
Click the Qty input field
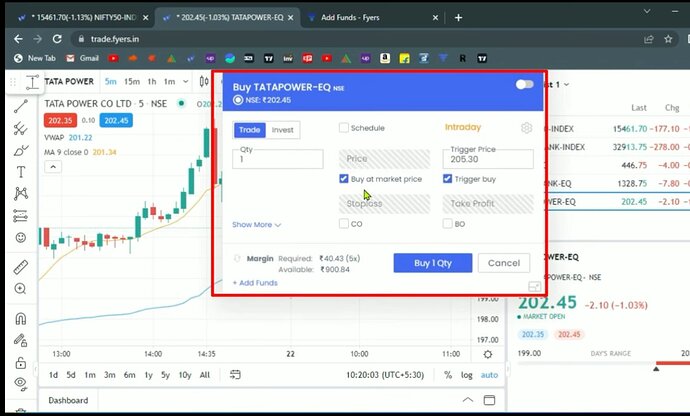(278, 159)
